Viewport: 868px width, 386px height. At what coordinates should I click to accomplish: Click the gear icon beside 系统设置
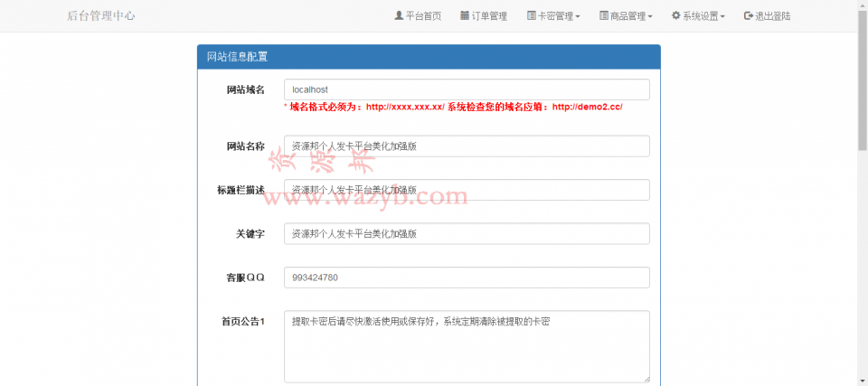pyautogui.click(x=675, y=15)
